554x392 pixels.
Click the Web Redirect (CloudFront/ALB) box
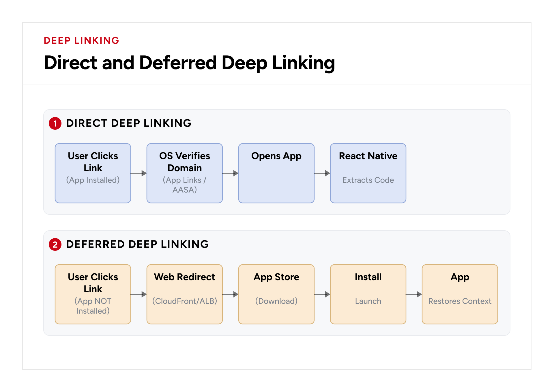point(185,294)
